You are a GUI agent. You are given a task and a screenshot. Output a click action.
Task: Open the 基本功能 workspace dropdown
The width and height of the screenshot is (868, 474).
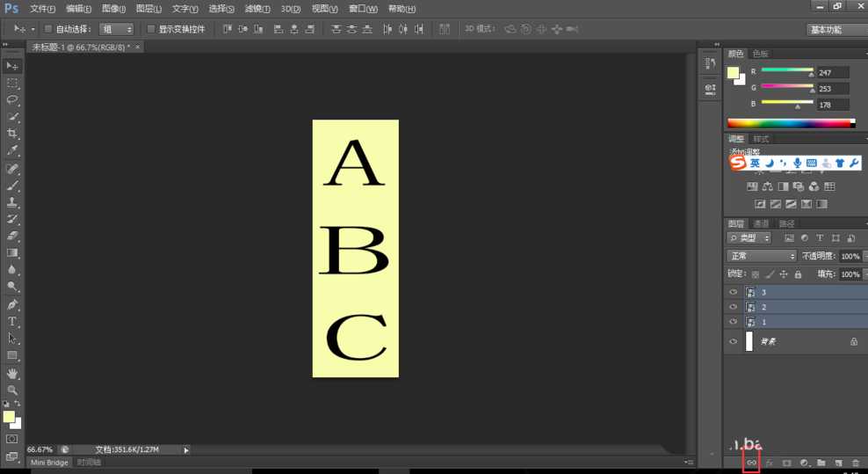point(835,29)
